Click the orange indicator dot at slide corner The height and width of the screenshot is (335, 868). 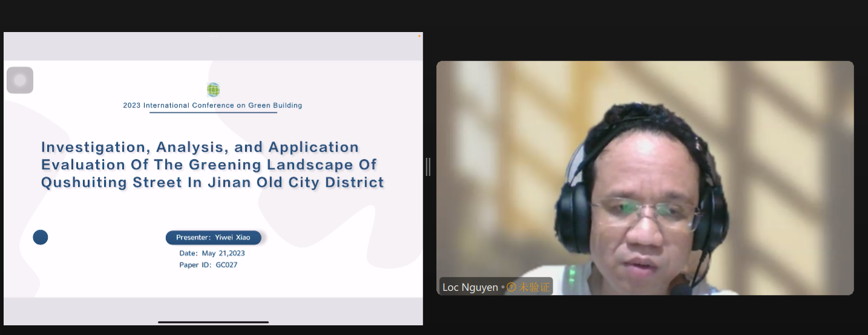pos(419,36)
